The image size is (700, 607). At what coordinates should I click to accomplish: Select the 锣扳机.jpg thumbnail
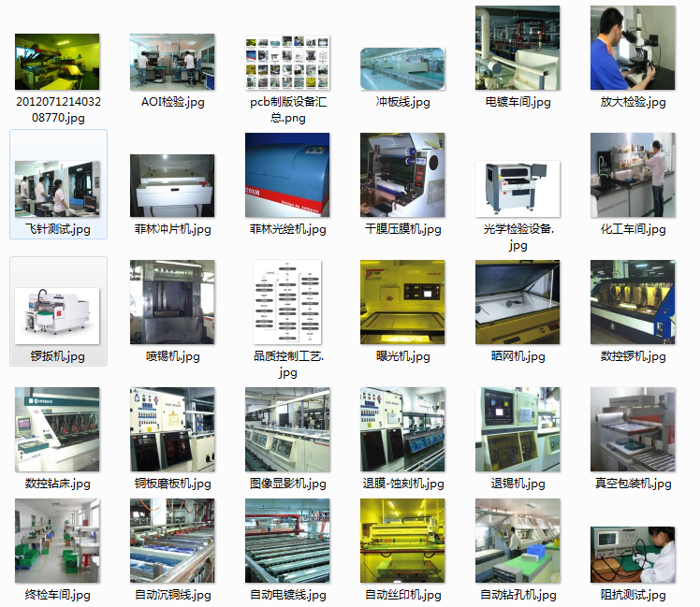tap(57, 316)
